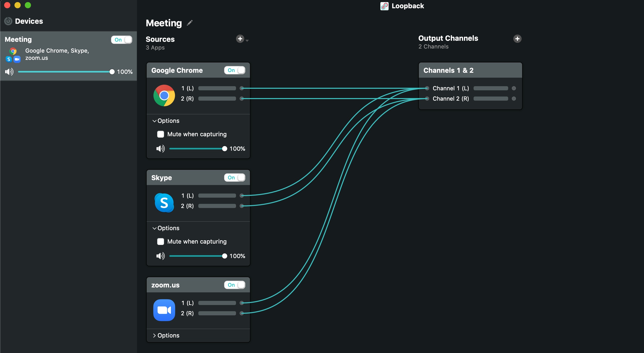
Task: Click Channel 1 (L) right-side connector dot
Action: pyautogui.click(x=514, y=88)
